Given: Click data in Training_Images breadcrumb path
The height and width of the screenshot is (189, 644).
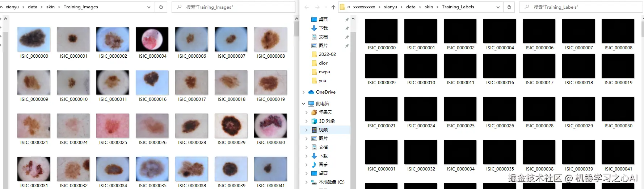Looking at the screenshot, I should pyautogui.click(x=33, y=7).
